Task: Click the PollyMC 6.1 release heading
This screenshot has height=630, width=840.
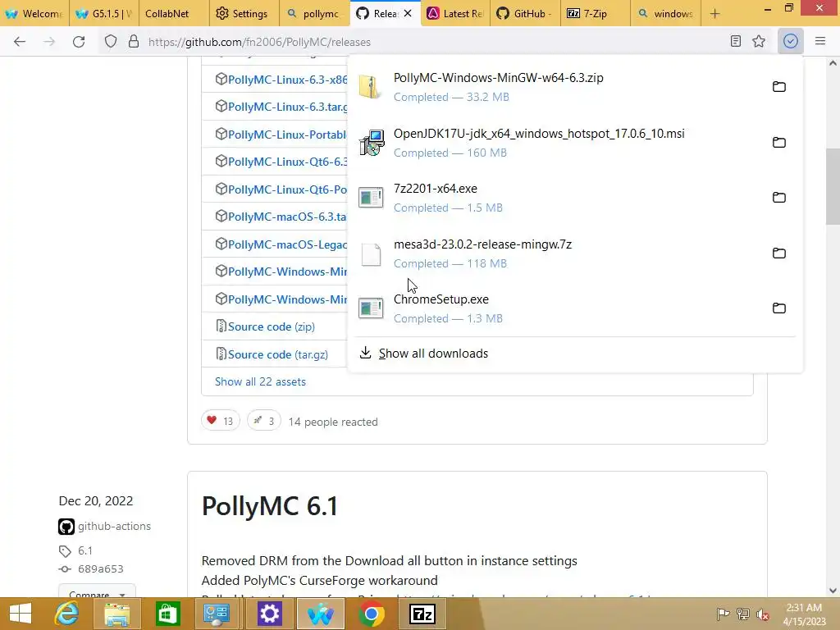Action: coord(270,506)
